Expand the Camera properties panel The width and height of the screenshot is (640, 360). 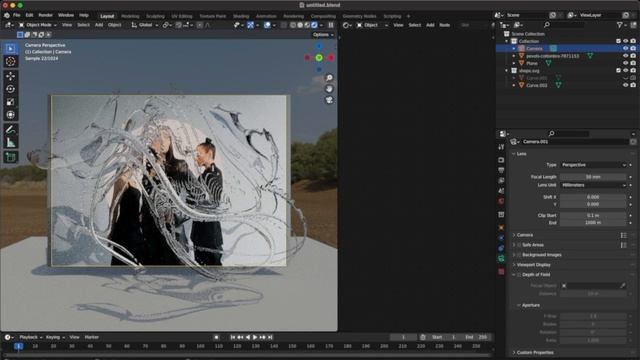coord(525,235)
